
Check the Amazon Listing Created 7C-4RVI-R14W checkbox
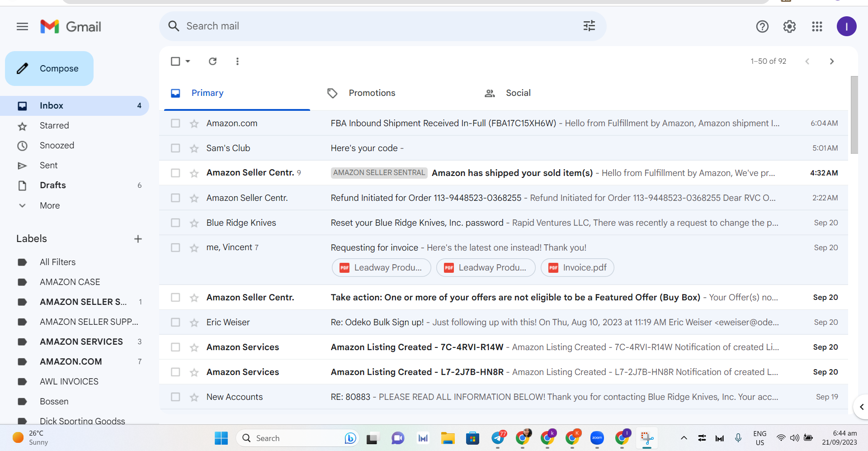[175, 347]
